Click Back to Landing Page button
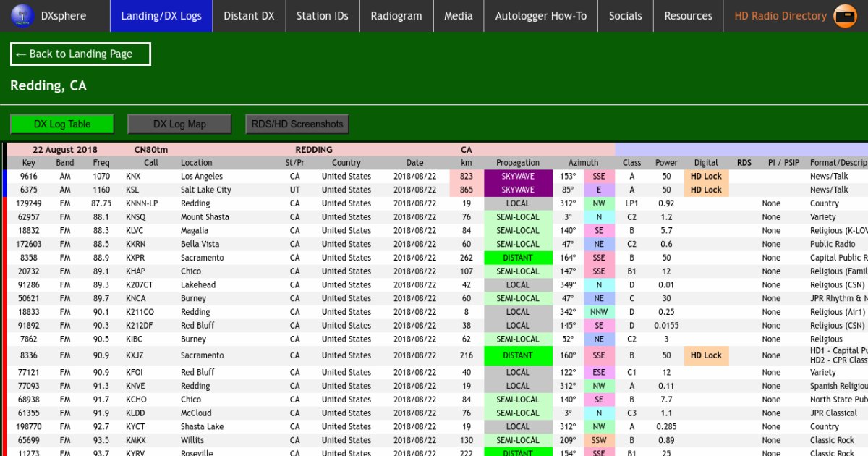Viewport: 868px width, 456px height. (x=80, y=54)
